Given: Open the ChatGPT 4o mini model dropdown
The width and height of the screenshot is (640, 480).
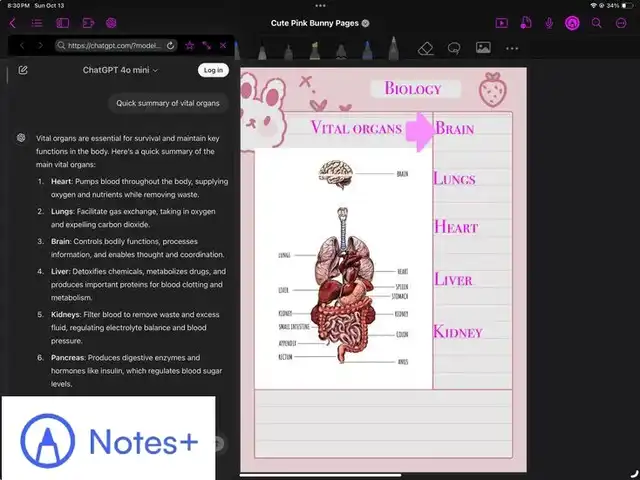Looking at the screenshot, I should [121, 70].
